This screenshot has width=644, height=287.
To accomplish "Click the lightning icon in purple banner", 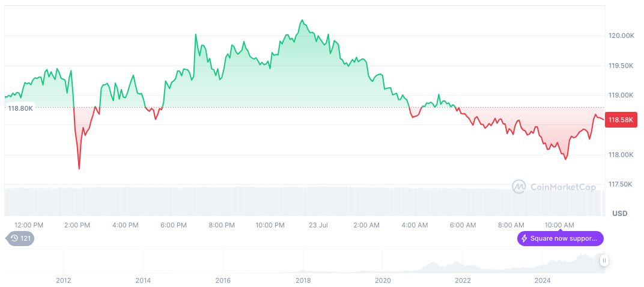I will [x=524, y=239].
